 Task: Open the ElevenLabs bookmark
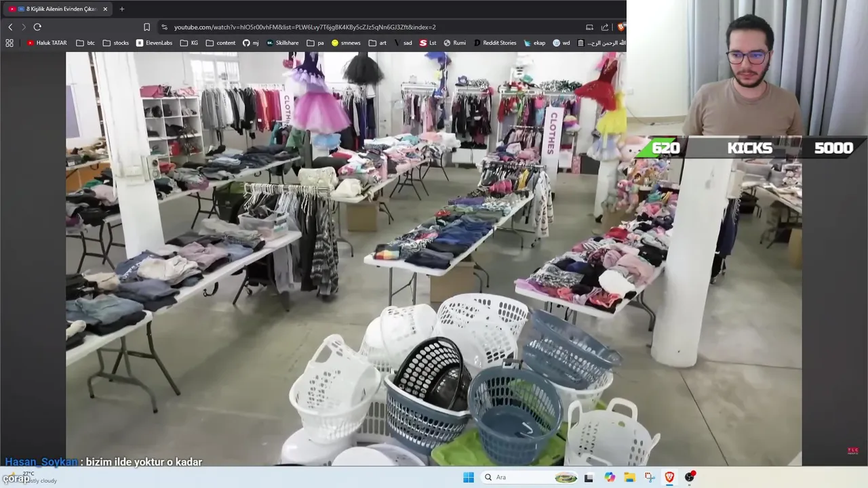[x=154, y=43]
